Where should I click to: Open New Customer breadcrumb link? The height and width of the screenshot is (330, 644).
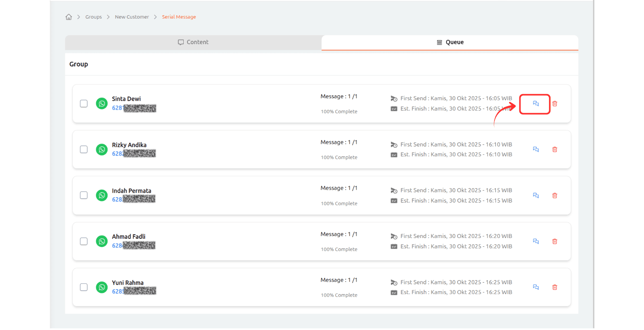pos(132,17)
